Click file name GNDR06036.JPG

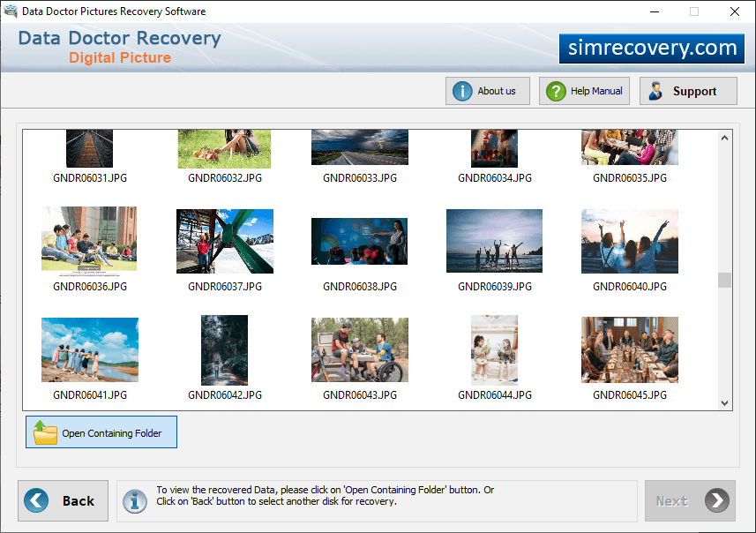(x=90, y=287)
